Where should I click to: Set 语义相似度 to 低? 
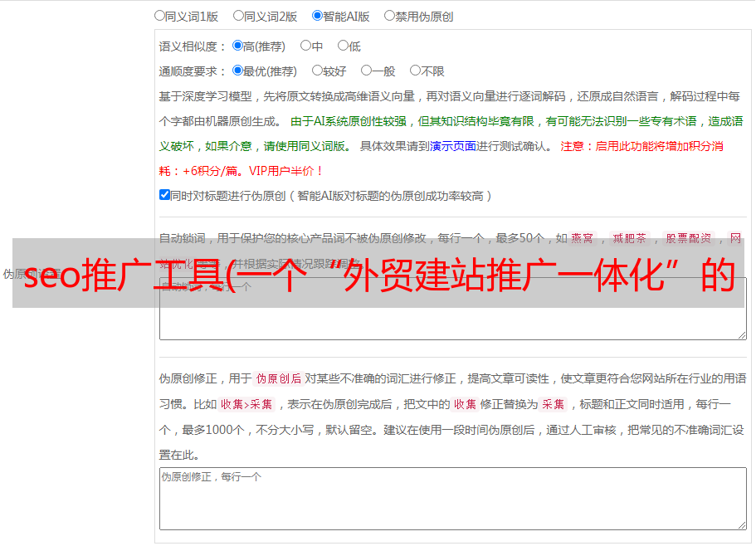[x=343, y=46]
